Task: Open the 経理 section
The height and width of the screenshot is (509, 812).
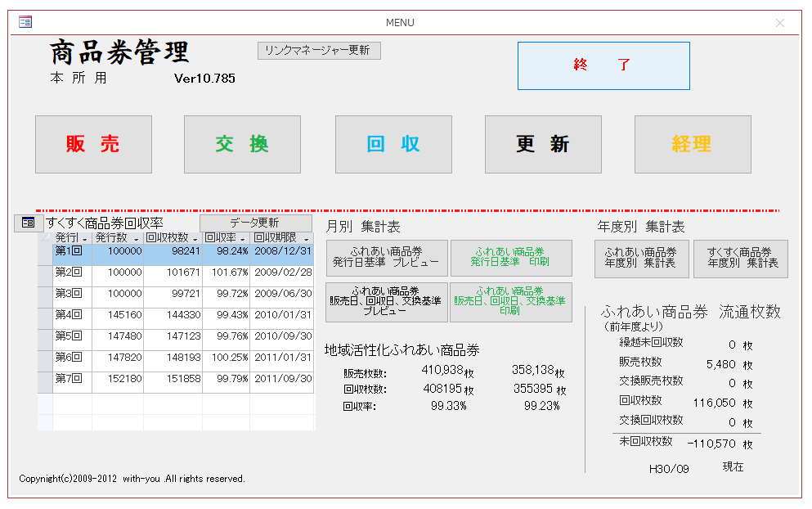Action: pos(692,145)
